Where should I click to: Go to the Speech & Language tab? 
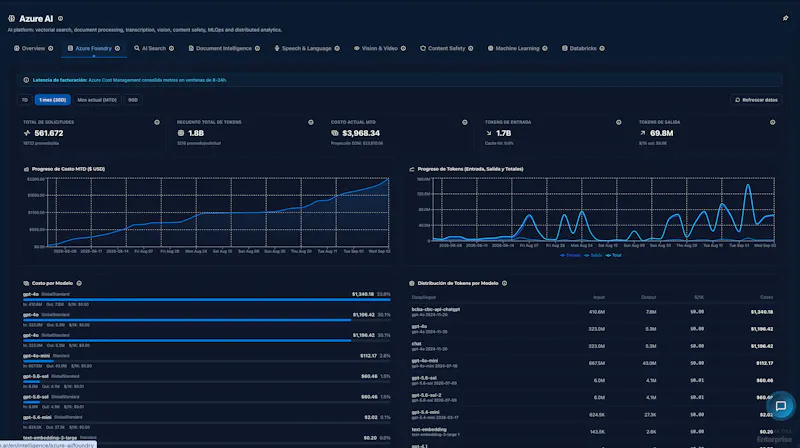coord(306,48)
